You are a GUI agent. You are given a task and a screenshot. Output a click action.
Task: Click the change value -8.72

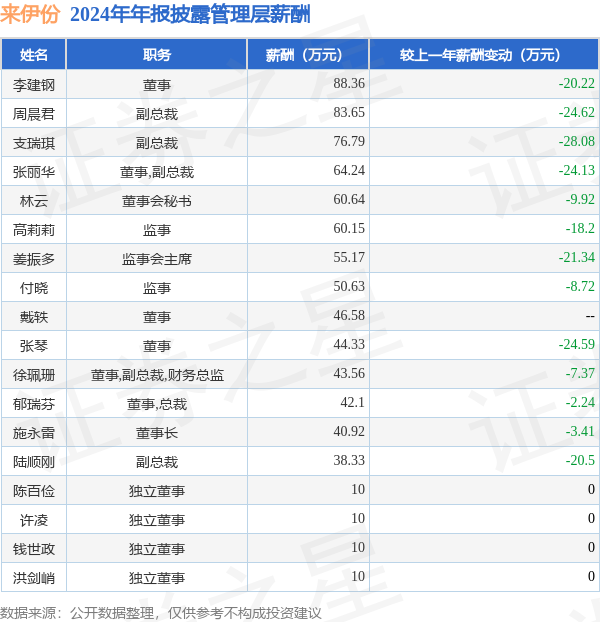coord(580,286)
